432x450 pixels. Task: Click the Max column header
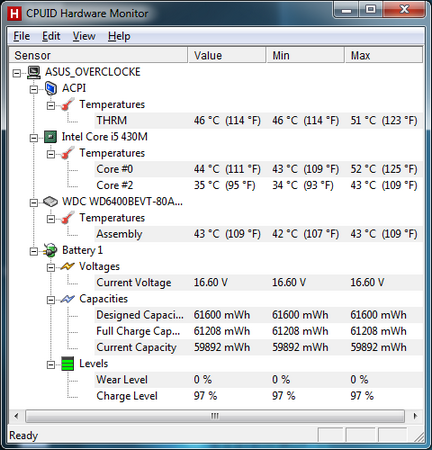point(383,55)
